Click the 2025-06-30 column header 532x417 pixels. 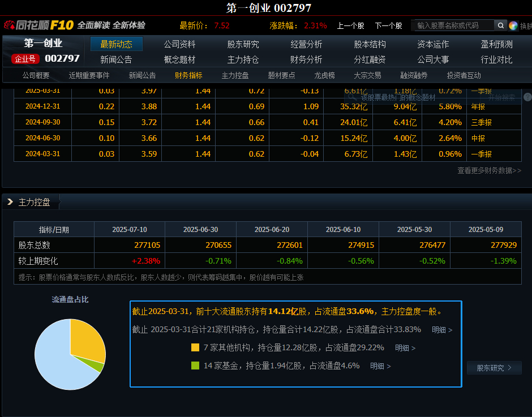pos(200,229)
